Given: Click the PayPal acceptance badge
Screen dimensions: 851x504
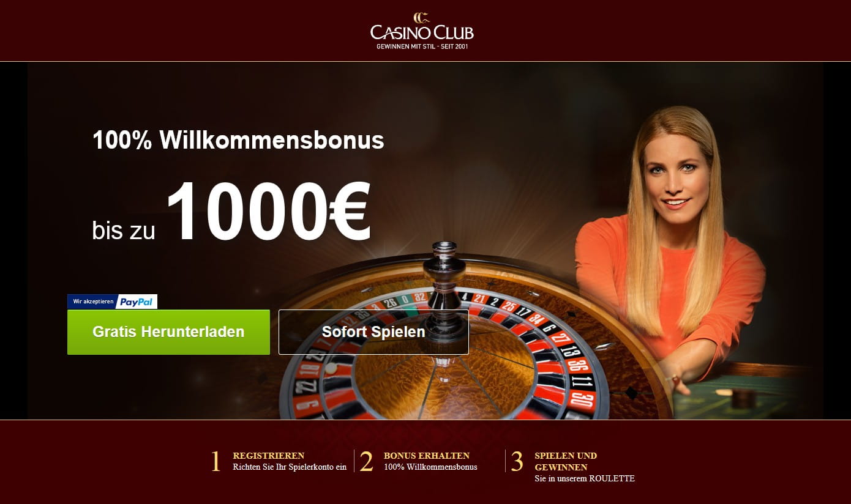Looking at the screenshot, I should 112,302.
